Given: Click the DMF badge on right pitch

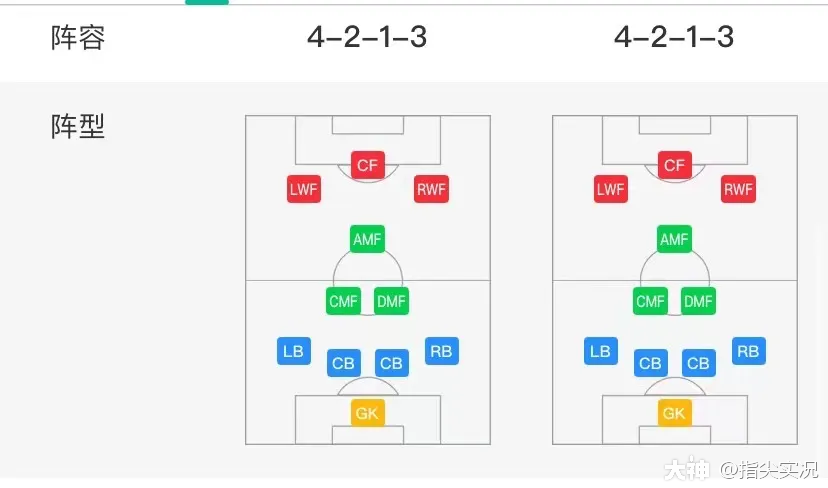Looking at the screenshot, I should tap(698, 301).
